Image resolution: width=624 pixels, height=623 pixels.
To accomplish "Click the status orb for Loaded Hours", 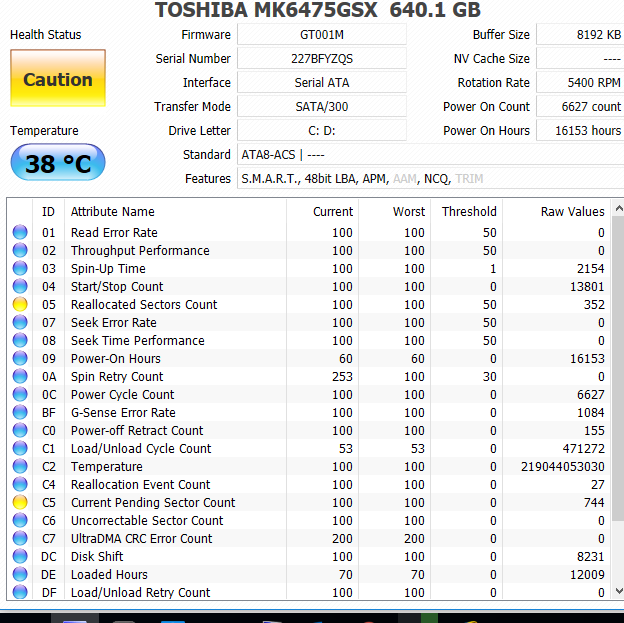I will [20, 574].
